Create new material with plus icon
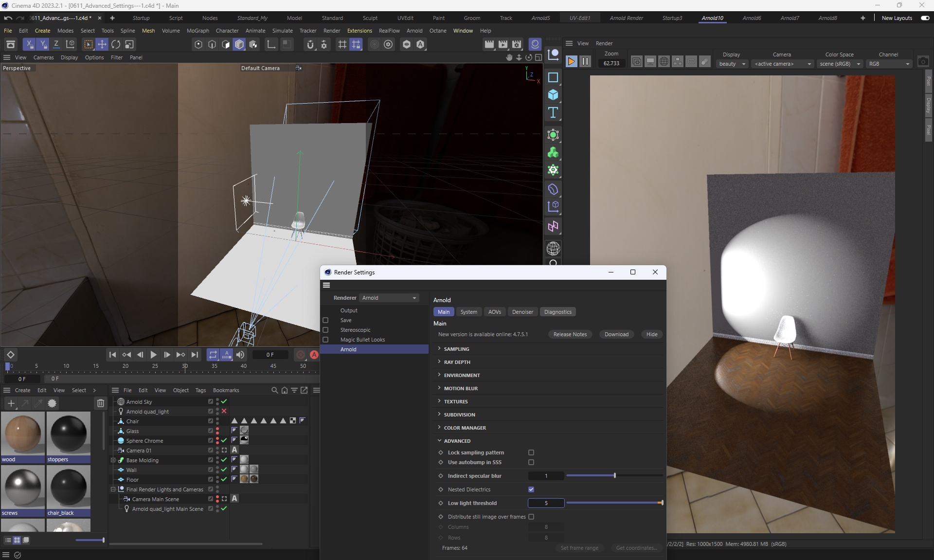Viewport: 934px width, 560px height. [x=11, y=403]
